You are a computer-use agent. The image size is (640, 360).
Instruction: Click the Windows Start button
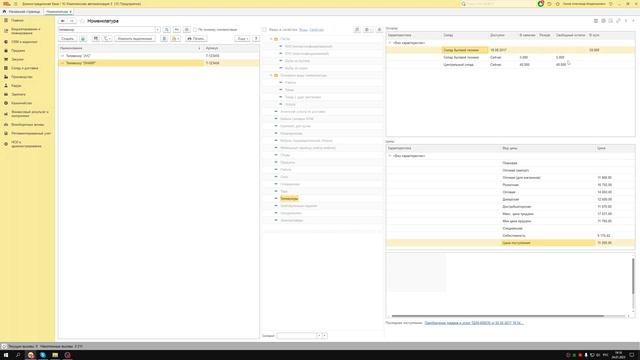[x=6, y=355]
